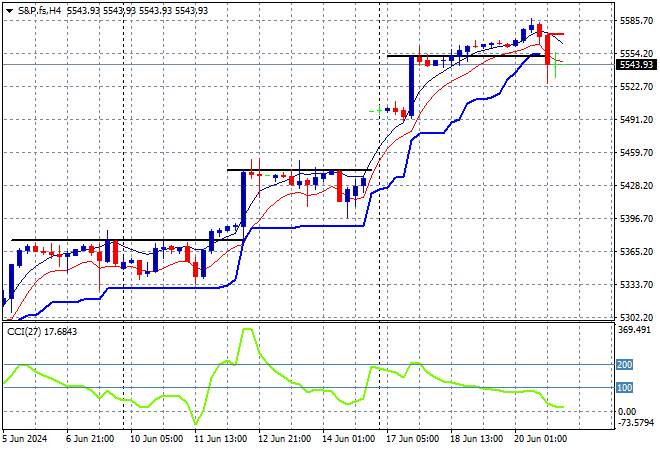
Task: Click the 5459.70 price axis label
Action: [636, 152]
